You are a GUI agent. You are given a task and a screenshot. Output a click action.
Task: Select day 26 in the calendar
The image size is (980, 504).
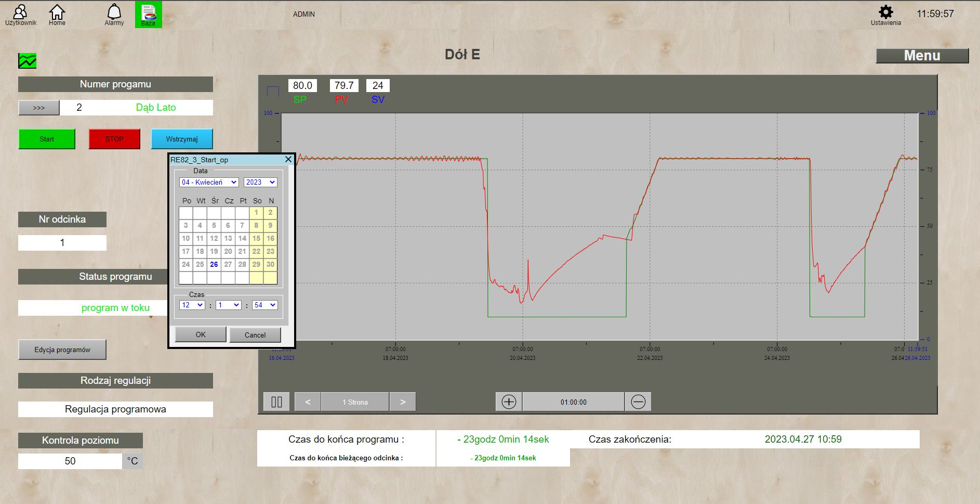[214, 265]
